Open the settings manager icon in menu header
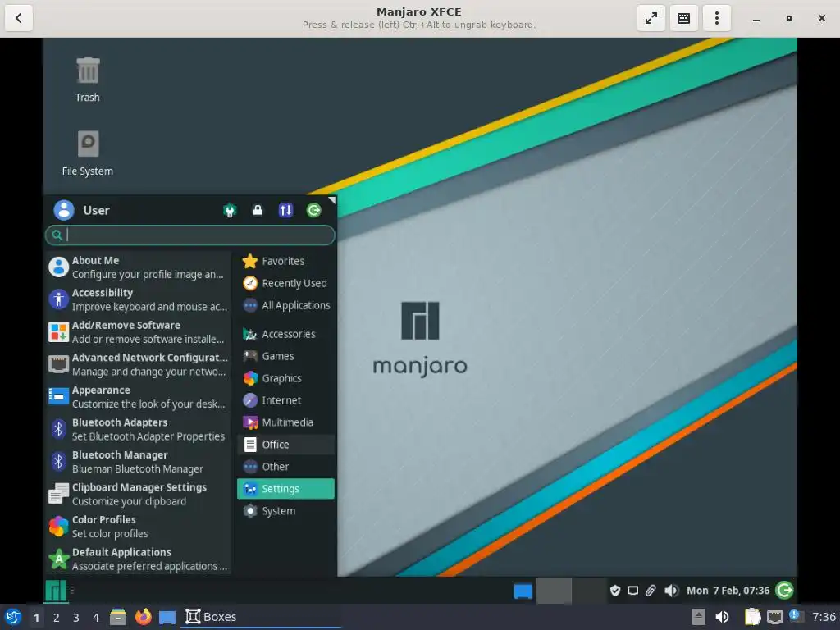 click(x=230, y=210)
